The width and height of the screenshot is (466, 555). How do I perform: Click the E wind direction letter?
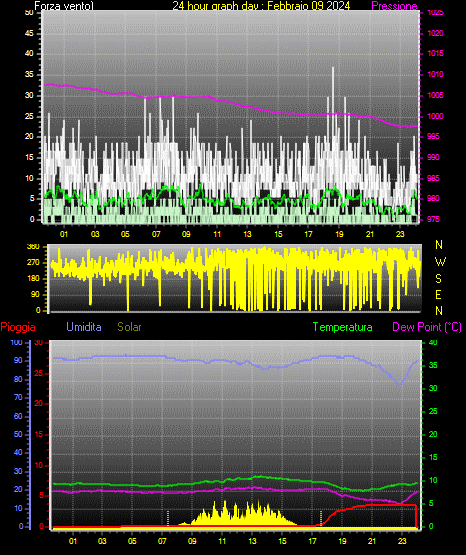point(438,295)
